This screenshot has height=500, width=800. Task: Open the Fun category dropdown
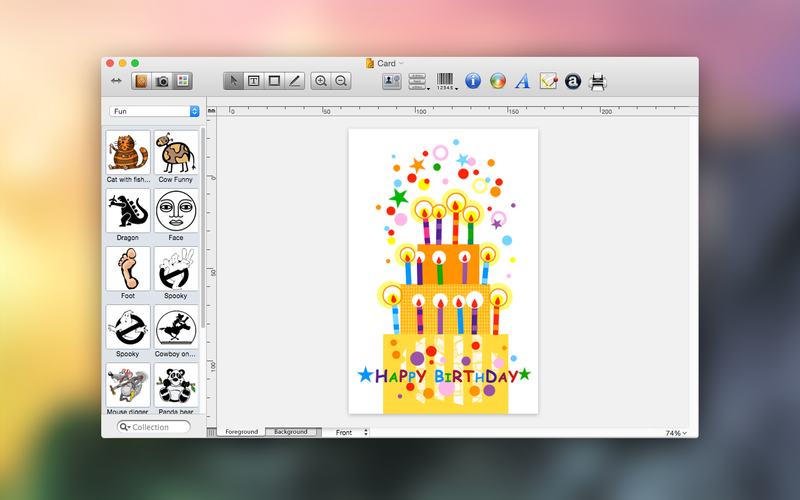point(155,111)
